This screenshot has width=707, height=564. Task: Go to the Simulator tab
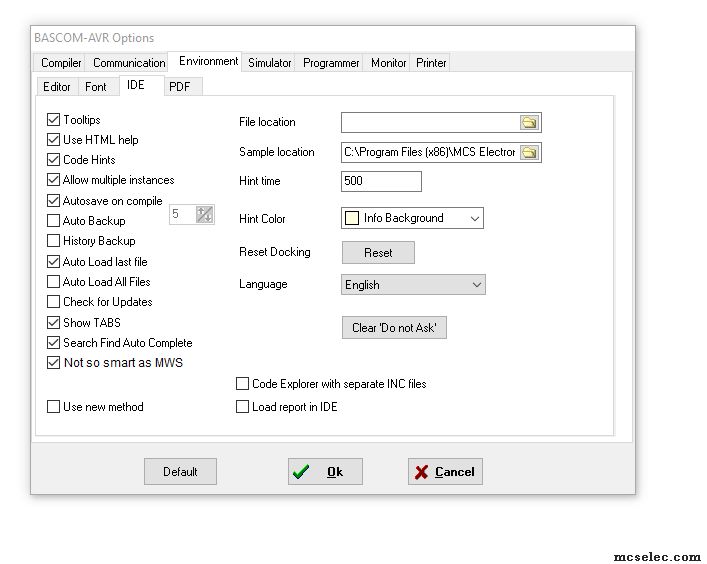pos(270,63)
